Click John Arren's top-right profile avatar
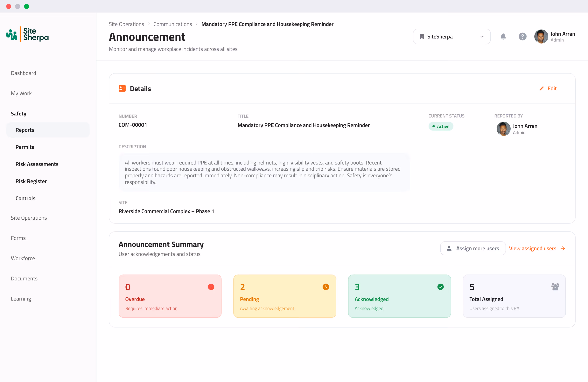588x382 pixels. click(541, 37)
